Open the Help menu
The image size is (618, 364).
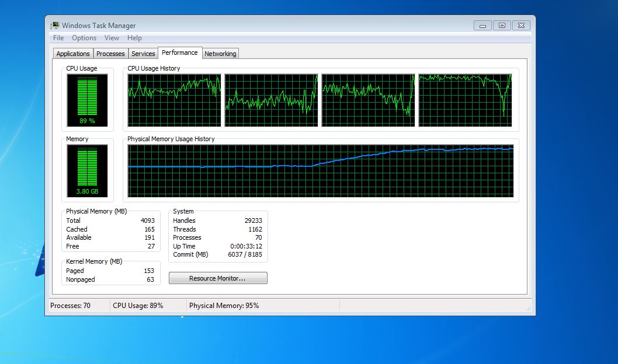pos(134,38)
